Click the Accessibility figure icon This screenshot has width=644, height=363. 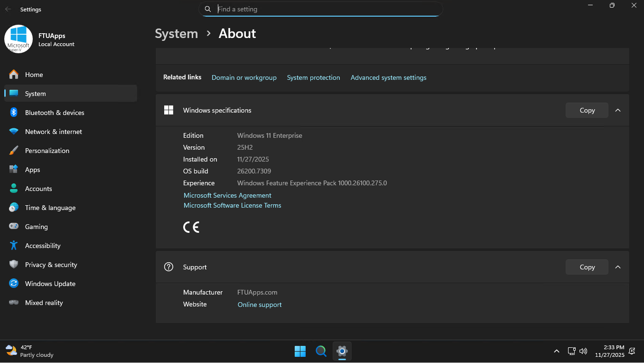pos(14,246)
